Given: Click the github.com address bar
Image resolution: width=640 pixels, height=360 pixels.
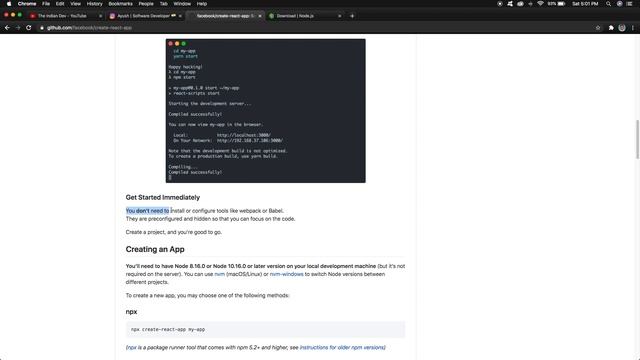Looking at the screenshot, I should (x=314, y=28).
